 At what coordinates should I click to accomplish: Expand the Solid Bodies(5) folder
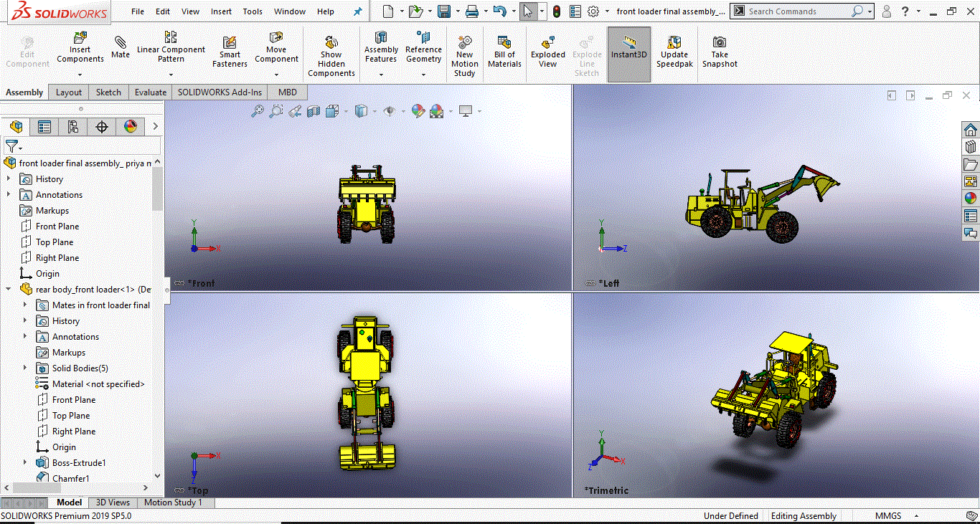(25, 368)
